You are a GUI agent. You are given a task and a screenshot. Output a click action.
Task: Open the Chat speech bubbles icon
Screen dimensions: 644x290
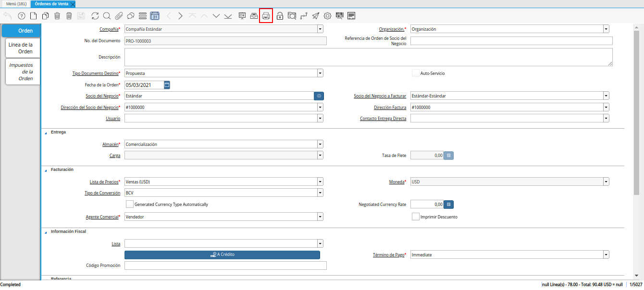tap(130, 16)
